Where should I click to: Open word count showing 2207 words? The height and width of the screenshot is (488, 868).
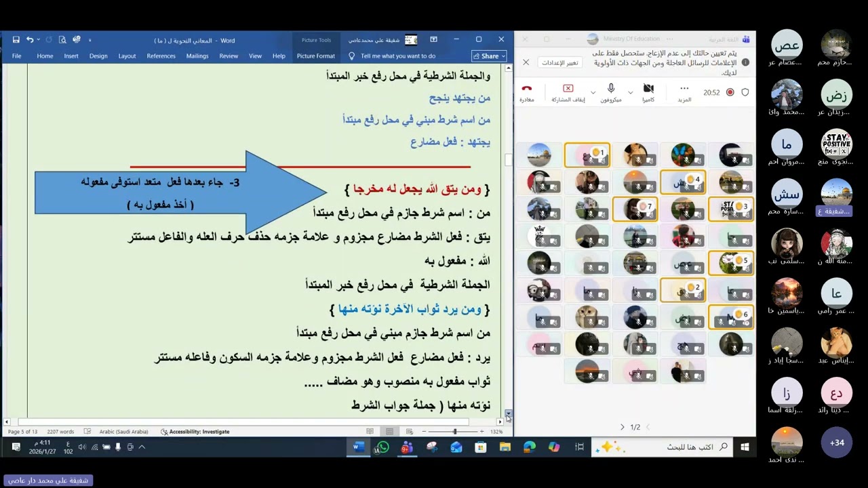[x=60, y=432]
